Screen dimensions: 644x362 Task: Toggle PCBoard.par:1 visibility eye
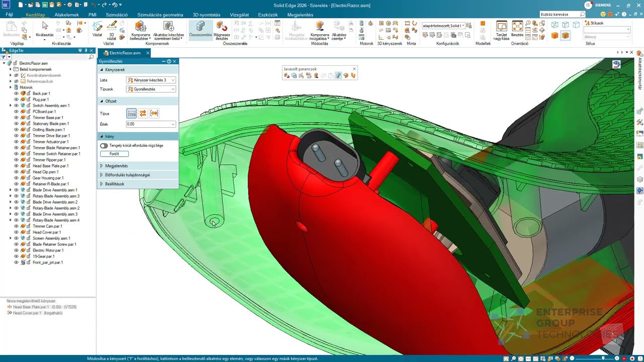(16, 112)
